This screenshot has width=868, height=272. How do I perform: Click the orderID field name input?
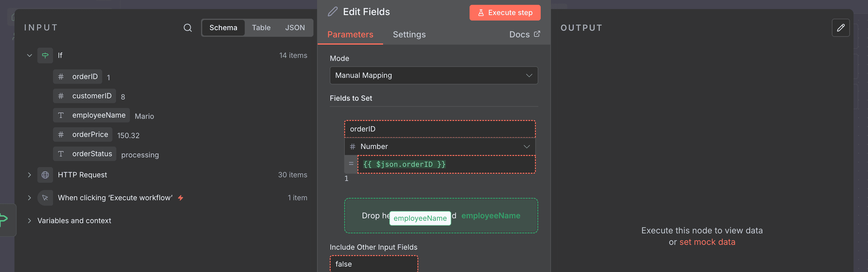coord(440,129)
